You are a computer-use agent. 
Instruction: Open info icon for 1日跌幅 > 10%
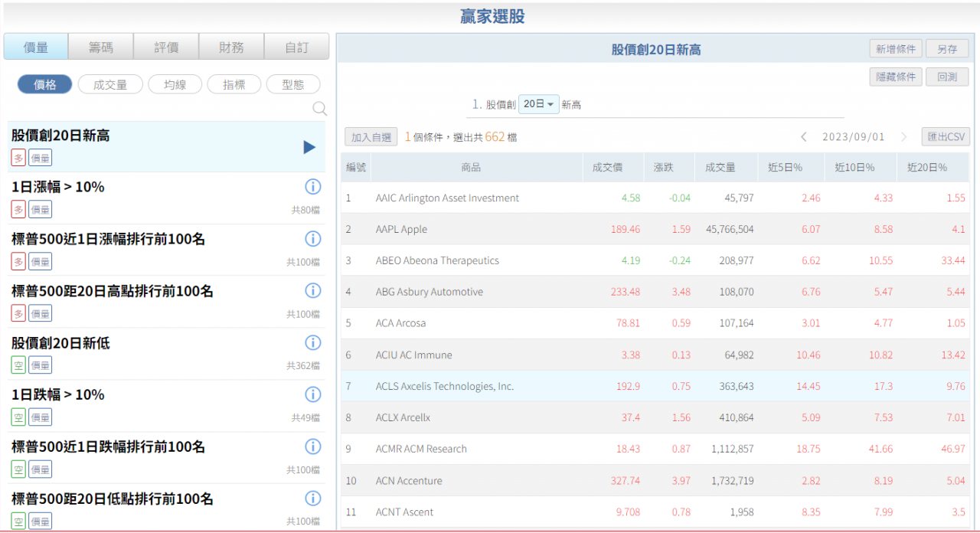(312, 394)
